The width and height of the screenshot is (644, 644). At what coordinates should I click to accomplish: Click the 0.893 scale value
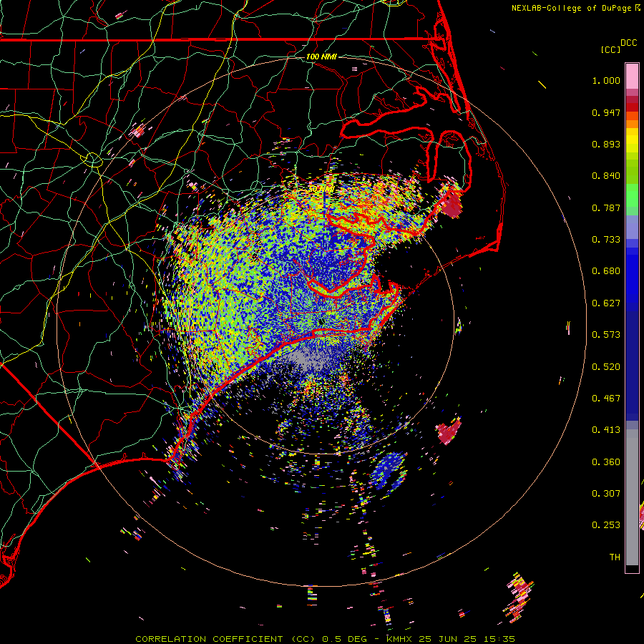click(606, 144)
